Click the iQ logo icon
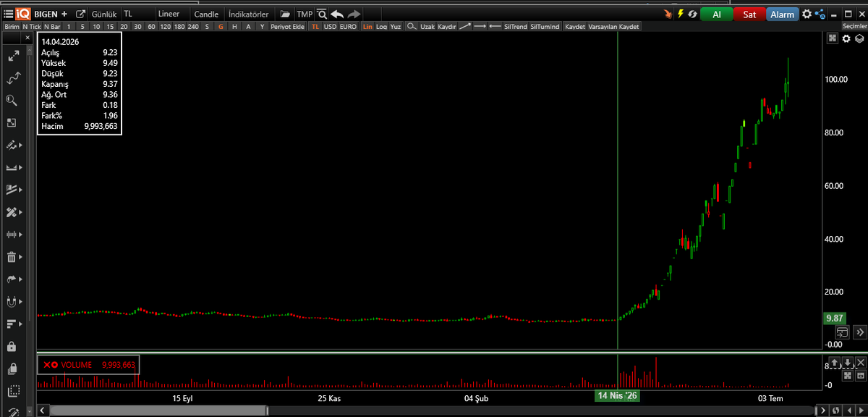The width and height of the screenshot is (868, 417). [22, 14]
